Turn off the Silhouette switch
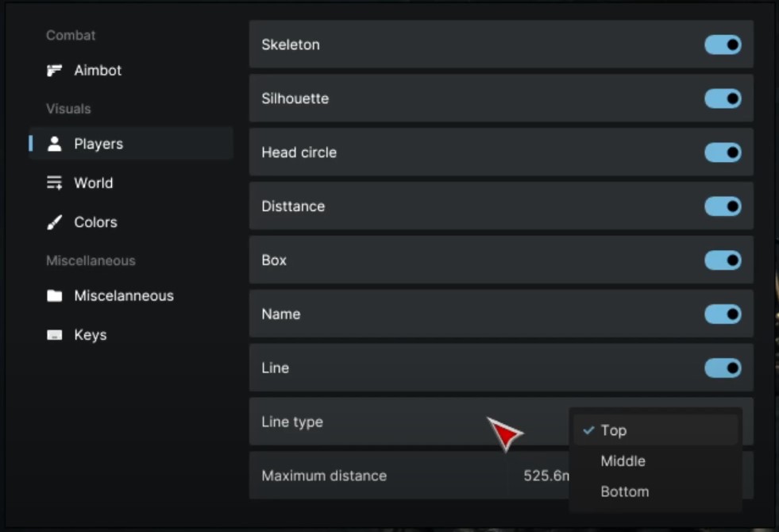This screenshot has width=779, height=532. pos(723,98)
